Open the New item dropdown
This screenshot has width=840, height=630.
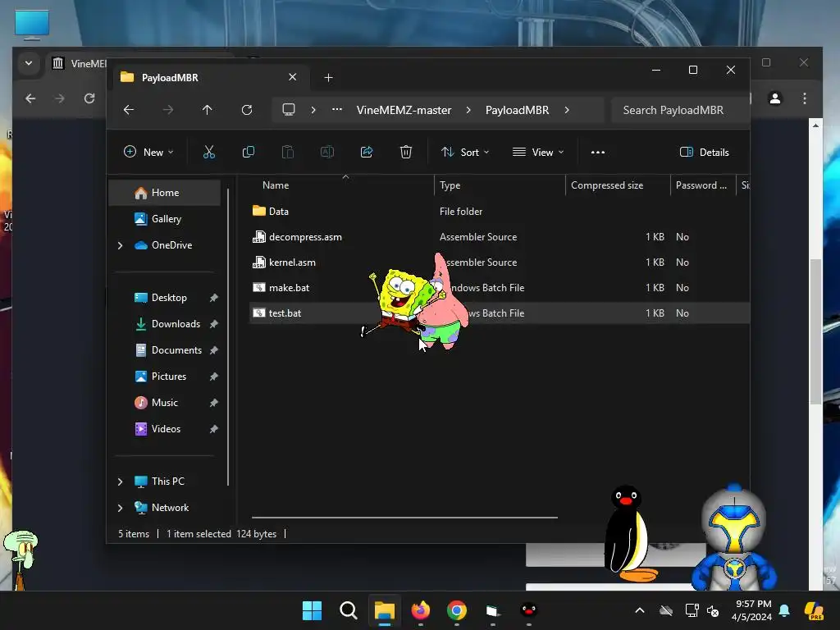tap(149, 152)
